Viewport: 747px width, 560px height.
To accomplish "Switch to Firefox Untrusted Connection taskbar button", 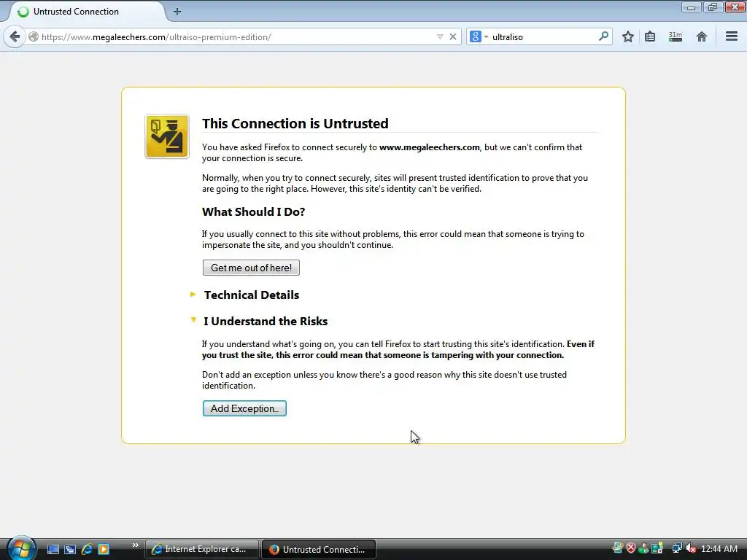I will 319,549.
